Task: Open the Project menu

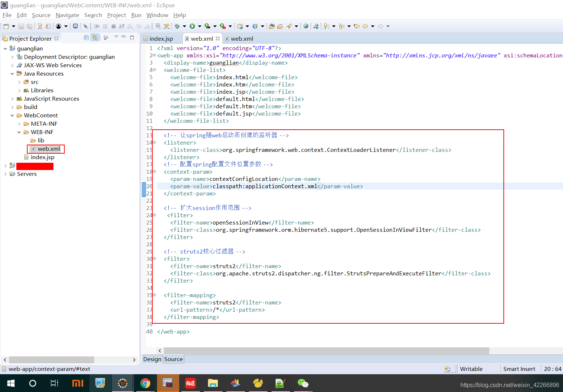Action: pyautogui.click(x=117, y=15)
